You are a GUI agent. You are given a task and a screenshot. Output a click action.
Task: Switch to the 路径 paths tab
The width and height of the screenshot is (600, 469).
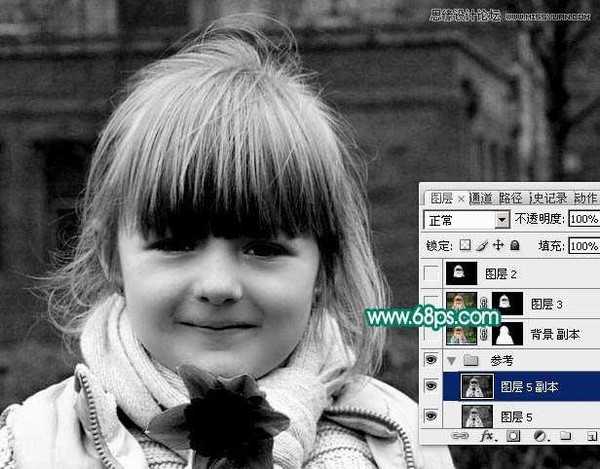510,198
